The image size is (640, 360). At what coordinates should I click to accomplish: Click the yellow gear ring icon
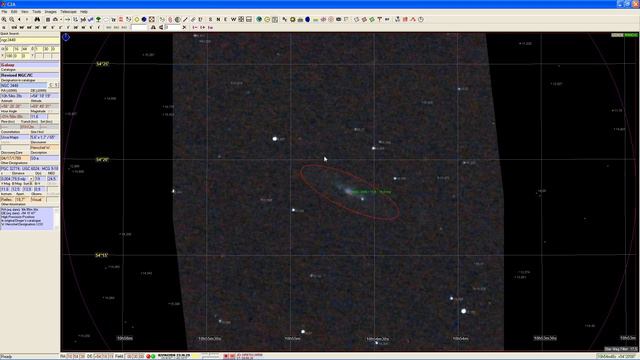tap(293, 19)
